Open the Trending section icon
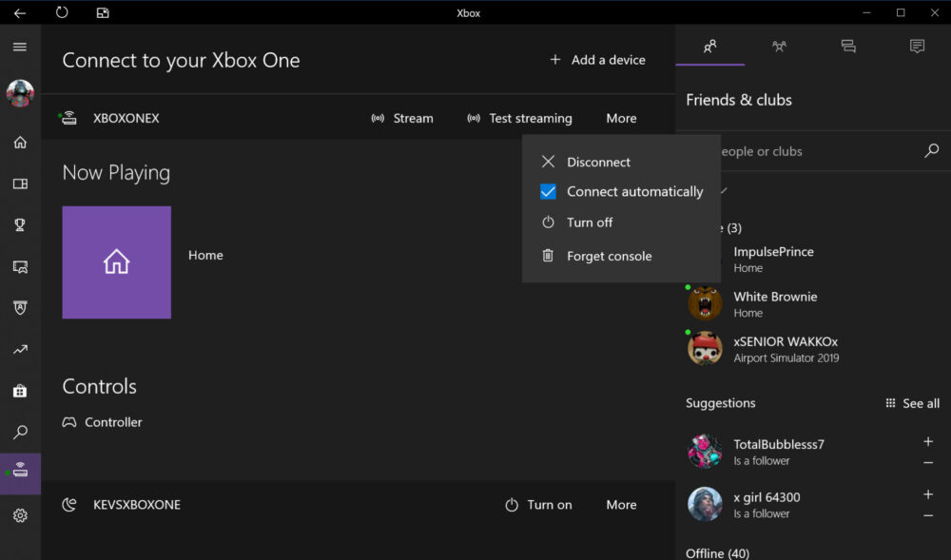This screenshot has width=951, height=560. [20, 349]
